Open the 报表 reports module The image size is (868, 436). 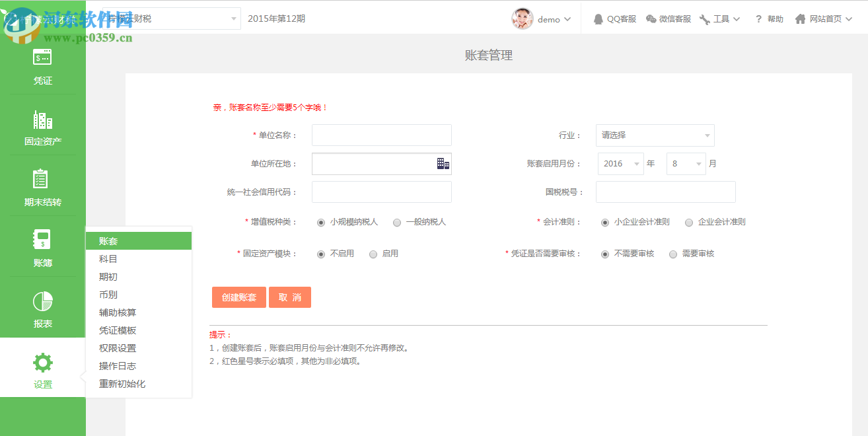click(x=42, y=307)
